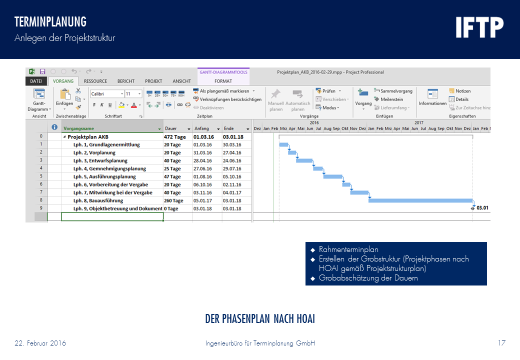Save the project with the floppy disk icon
520x360 pixels.
42,72
